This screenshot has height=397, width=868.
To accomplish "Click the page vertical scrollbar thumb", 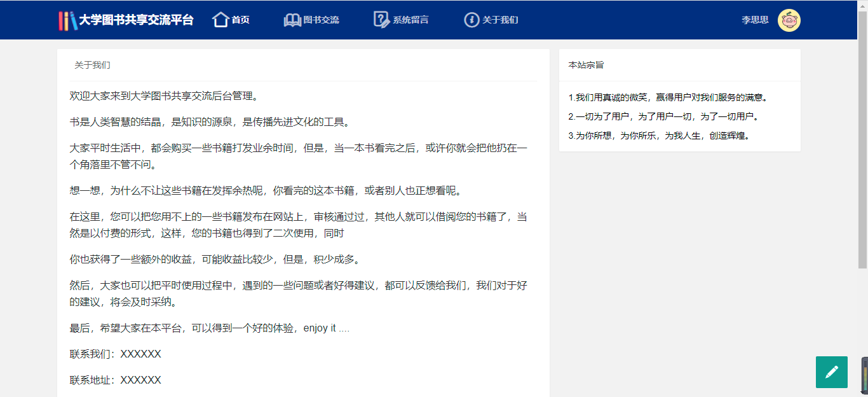I will [863, 140].
